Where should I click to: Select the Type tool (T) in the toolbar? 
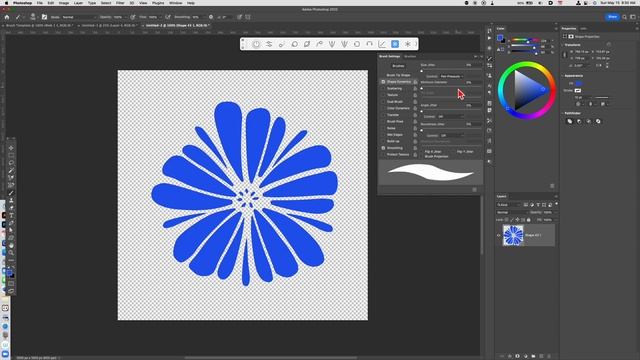coord(11,215)
